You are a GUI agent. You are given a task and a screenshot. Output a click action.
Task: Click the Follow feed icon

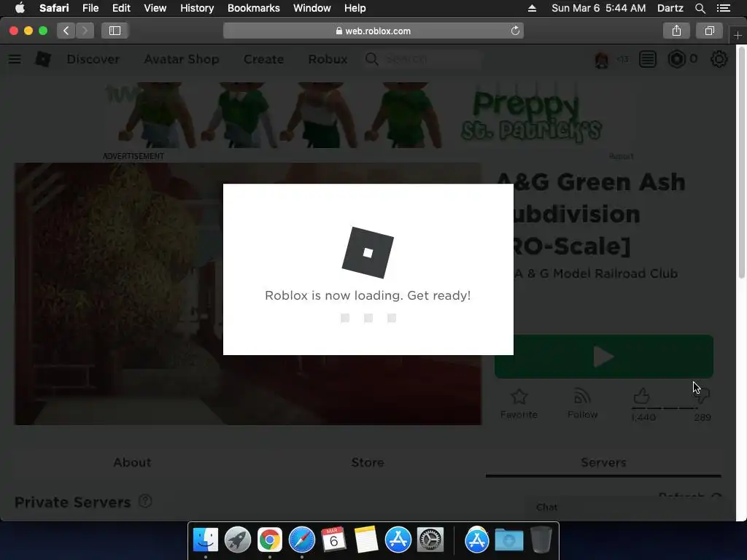click(582, 396)
